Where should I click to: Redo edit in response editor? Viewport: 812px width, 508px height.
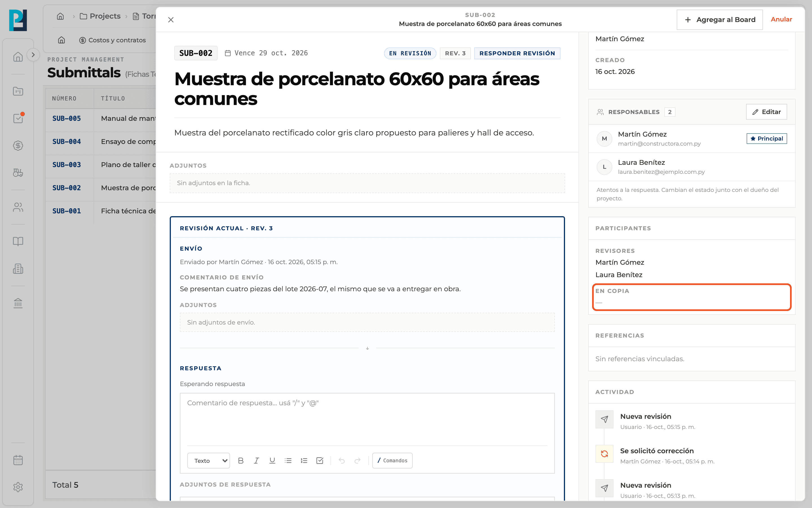pos(357,461)
